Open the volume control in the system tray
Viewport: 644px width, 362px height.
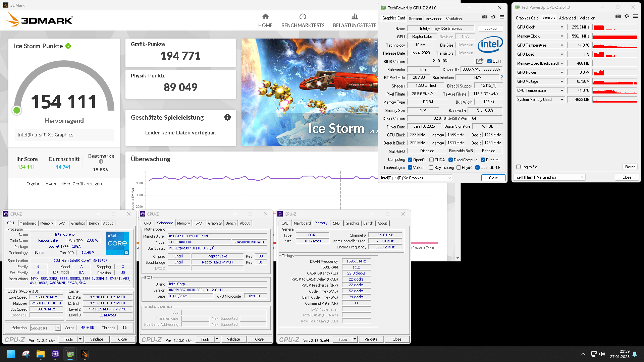pyautogui.click(x=602, y=354)
